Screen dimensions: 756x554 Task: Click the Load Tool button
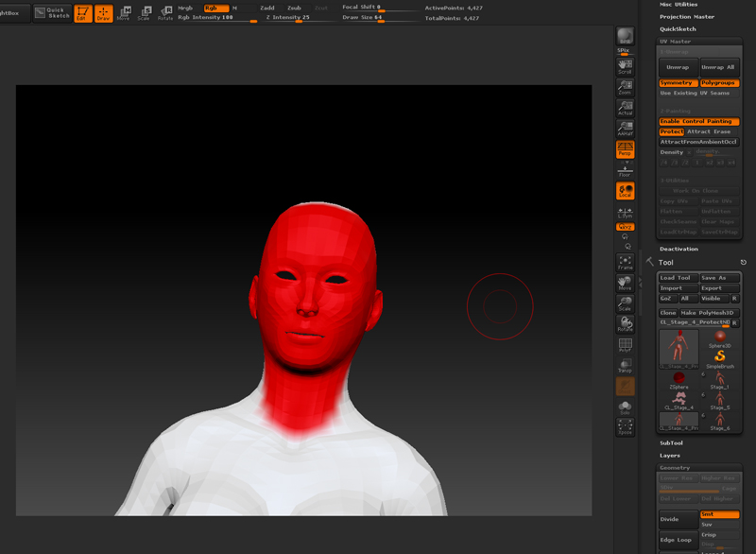678,278
